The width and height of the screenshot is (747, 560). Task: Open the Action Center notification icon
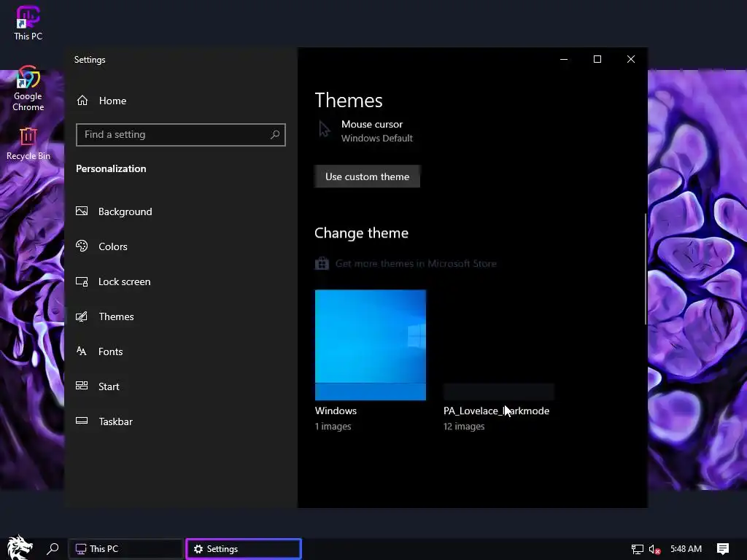723,549
